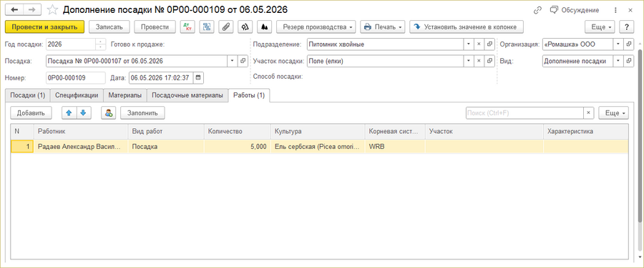The image size is (644, 268).
Task: Switch to the Материалы tab
Action: tap(125, 95)
